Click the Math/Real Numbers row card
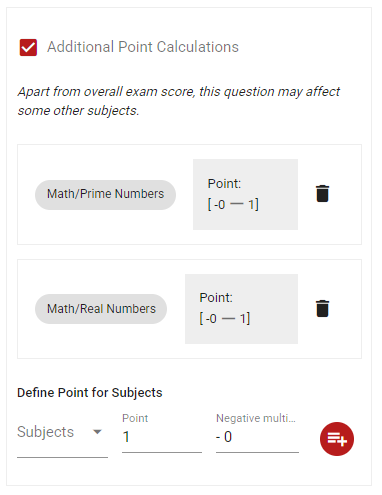Image resolution: width=382 pixels, height=495 pixels. click(x=189, y=309)
